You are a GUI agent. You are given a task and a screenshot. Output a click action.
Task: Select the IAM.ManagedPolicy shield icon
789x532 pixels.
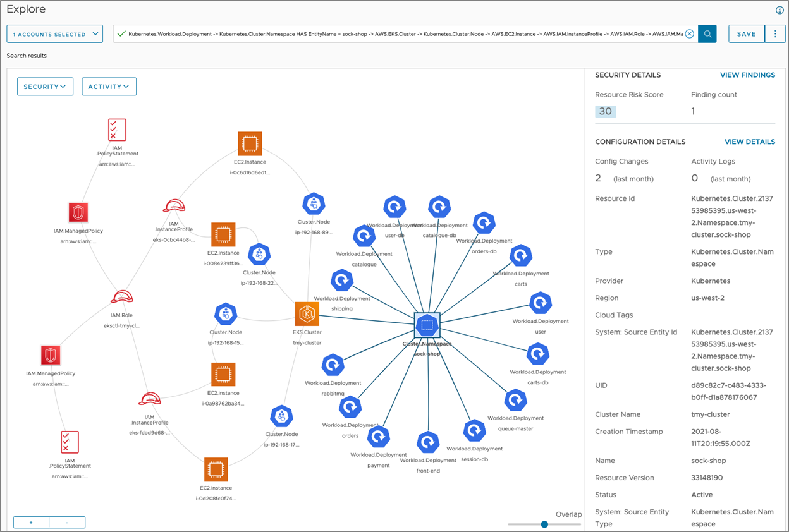[77, 212]
